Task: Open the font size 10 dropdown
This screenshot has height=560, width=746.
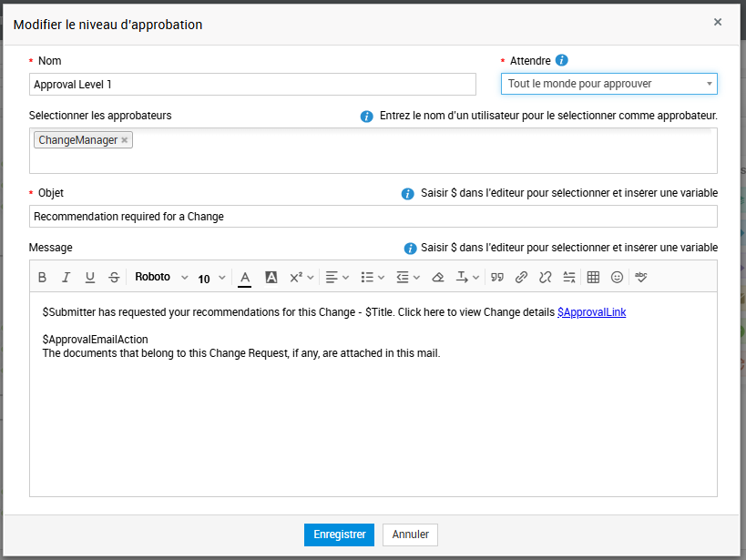Action: tap(211, 279)
